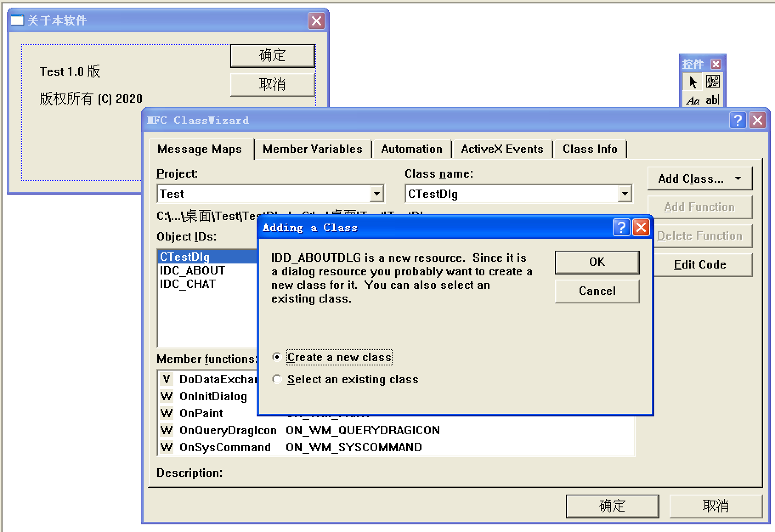Open the ActiveX Events tab
The width and height of the screenshot is (775, 532).
[x=502, y=149]
